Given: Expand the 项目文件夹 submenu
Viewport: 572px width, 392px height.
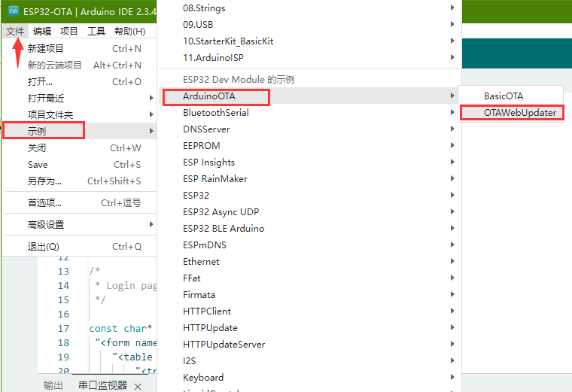Looking at the screenshot, I should (80, 114).
